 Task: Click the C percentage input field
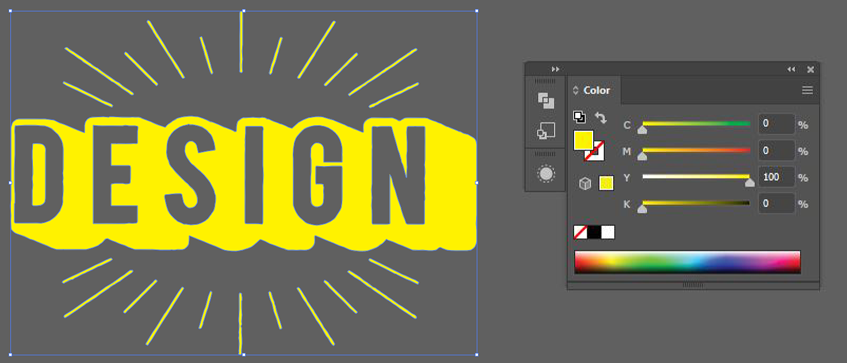coord(777,124)
